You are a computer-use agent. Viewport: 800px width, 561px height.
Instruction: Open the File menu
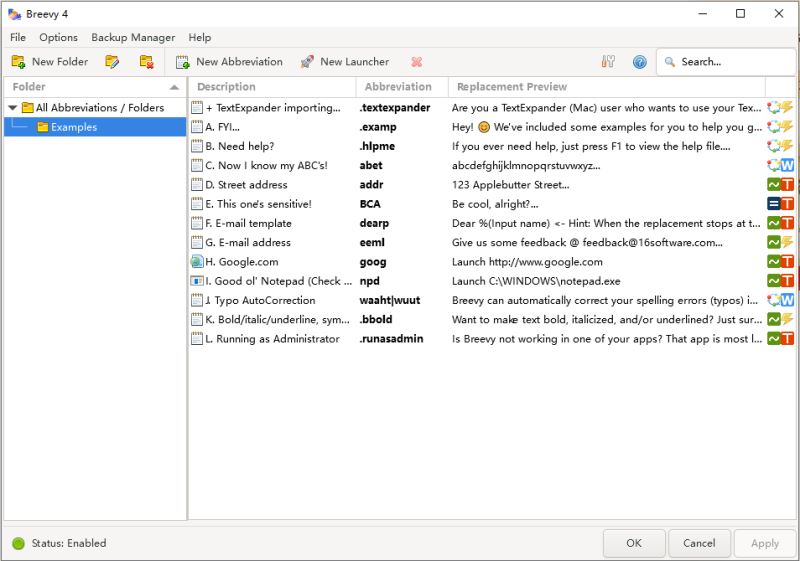(x=18, y=37)
